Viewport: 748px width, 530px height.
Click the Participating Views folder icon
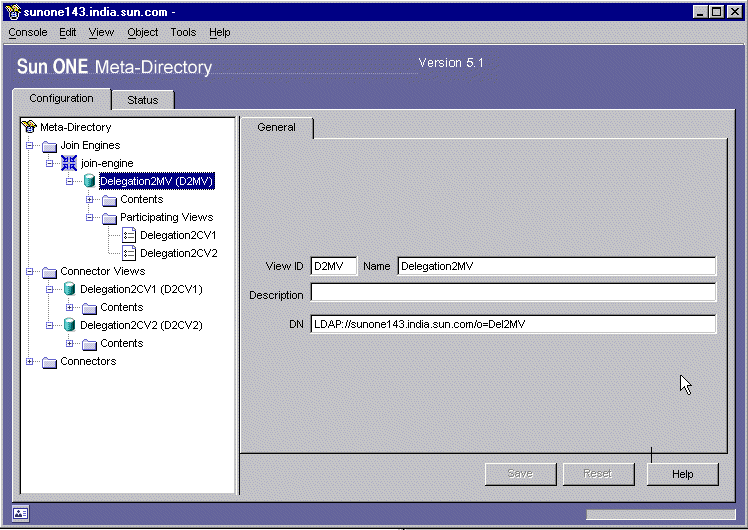point(109,218)
